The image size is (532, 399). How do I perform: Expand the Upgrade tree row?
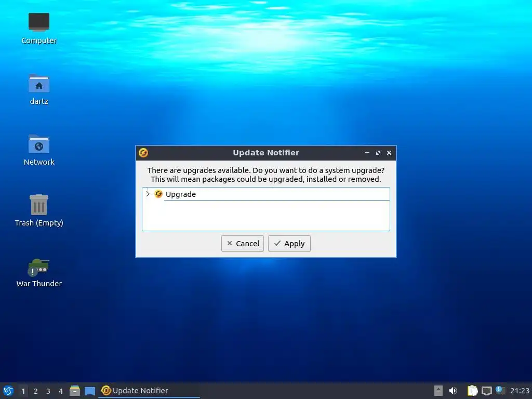tap(148, 194)
